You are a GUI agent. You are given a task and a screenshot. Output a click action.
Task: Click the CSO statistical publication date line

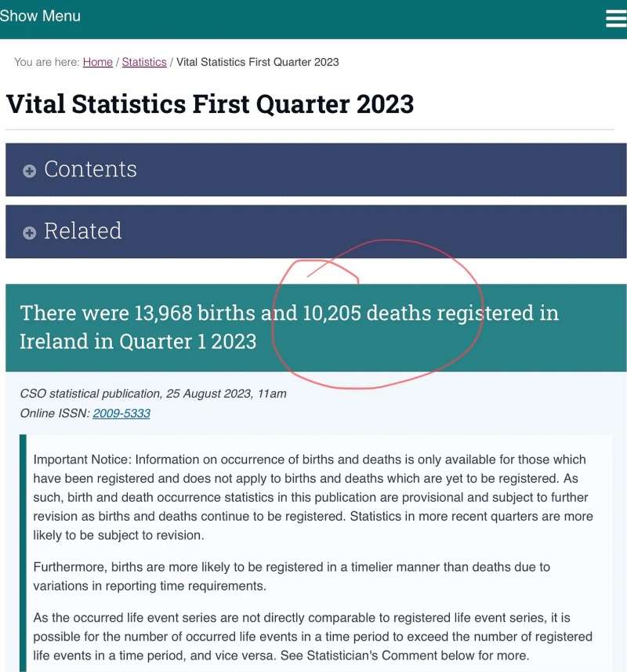[x=153, y=394]
